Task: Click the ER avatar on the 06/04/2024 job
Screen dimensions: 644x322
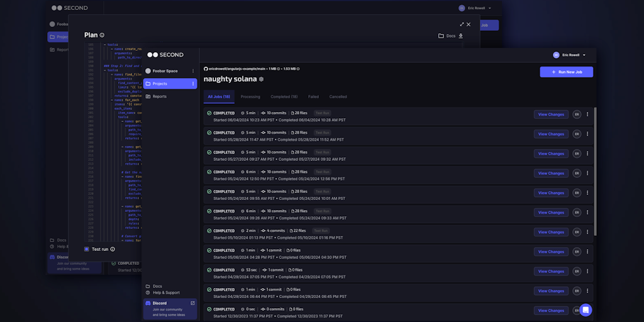Action: [577, 114]
